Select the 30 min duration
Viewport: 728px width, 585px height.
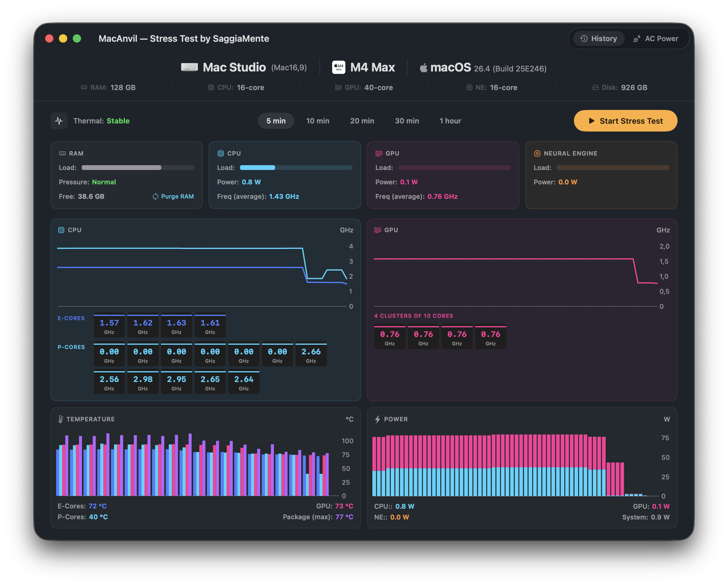coord(407,121)
